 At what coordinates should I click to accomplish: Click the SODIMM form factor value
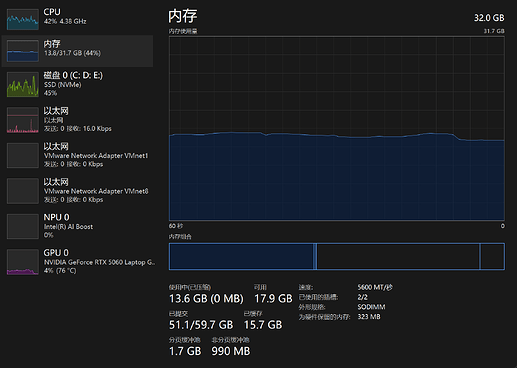point(371,307)
